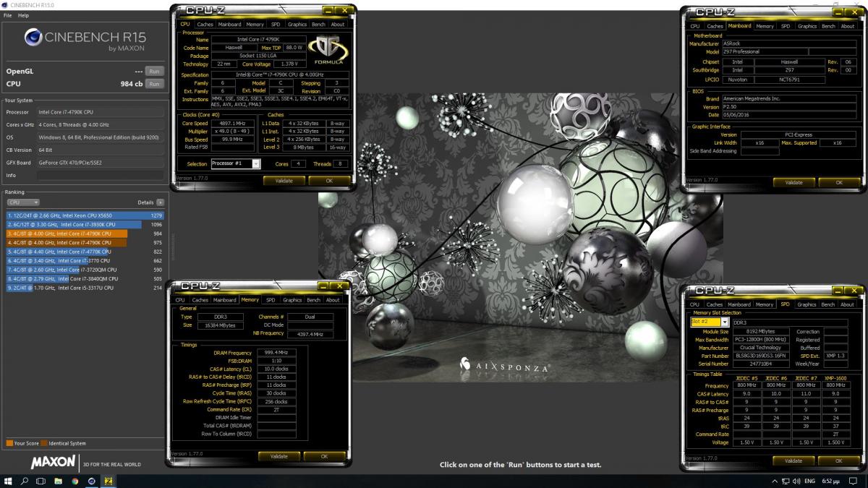
Task: Run the OpenGL benchmark
Action: click(153, 72)
